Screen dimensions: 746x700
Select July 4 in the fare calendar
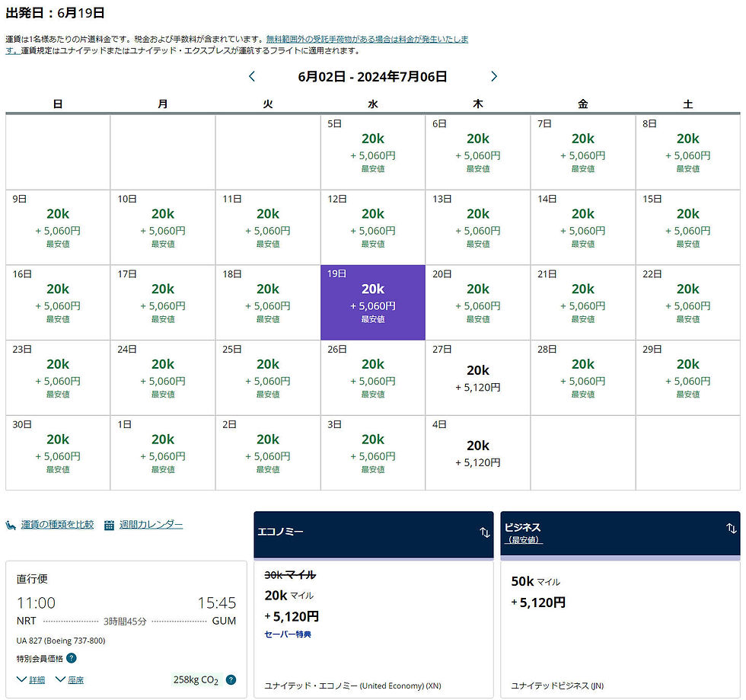pyautogui.click(x=477, y=452)
